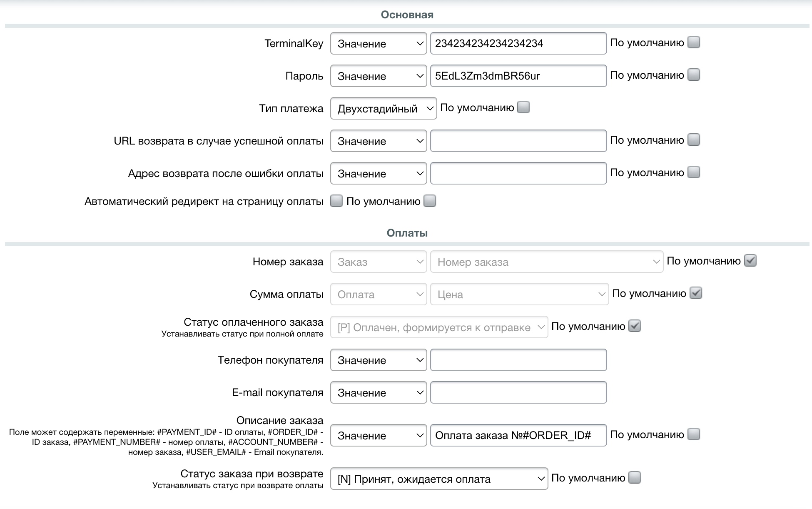Click the Пароль value field

tap(518, 76)
